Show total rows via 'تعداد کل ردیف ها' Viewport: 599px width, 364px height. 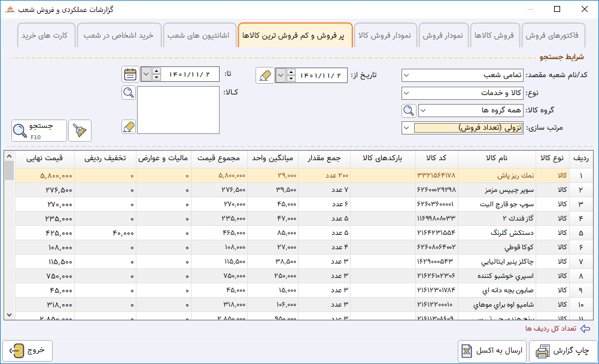coord(557,329)
